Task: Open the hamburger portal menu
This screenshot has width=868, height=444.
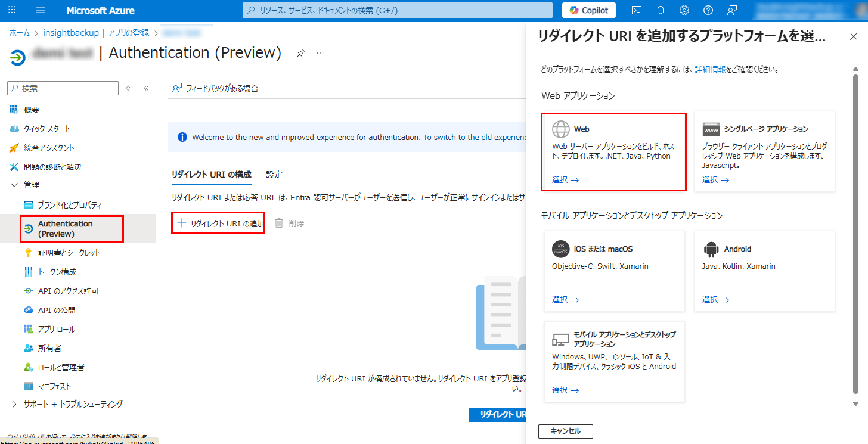Action: click(x=41, y=10)
